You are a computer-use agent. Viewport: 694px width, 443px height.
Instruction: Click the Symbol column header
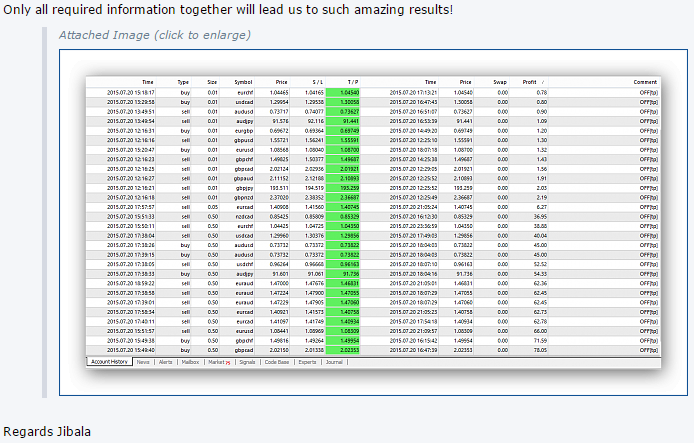point(243,82)
